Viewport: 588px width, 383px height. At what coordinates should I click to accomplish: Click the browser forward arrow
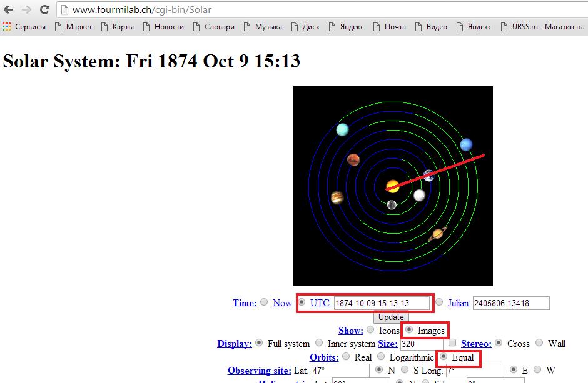tap(26, 10)
